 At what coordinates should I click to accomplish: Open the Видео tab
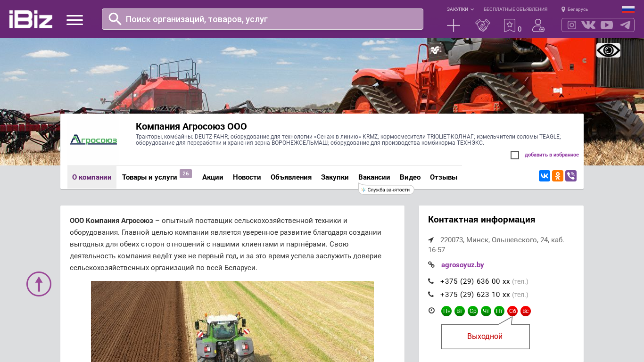point(410,177)
